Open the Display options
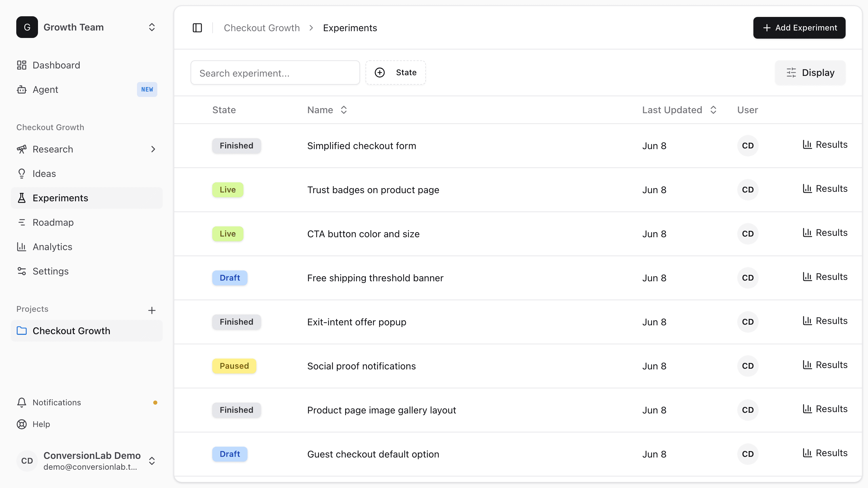The width and height of the screenshot is (868, 488). pos(810,73)
